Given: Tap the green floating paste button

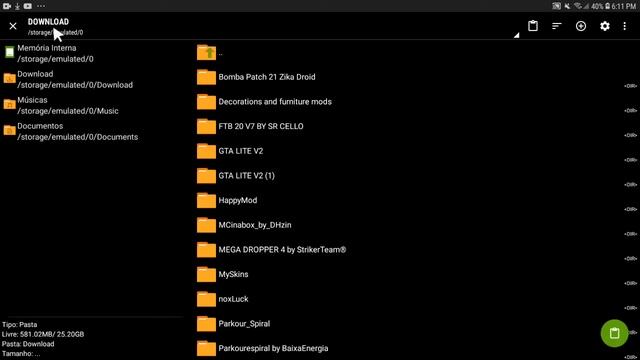Looking at the screenshot, I should (x=614, y=333).
